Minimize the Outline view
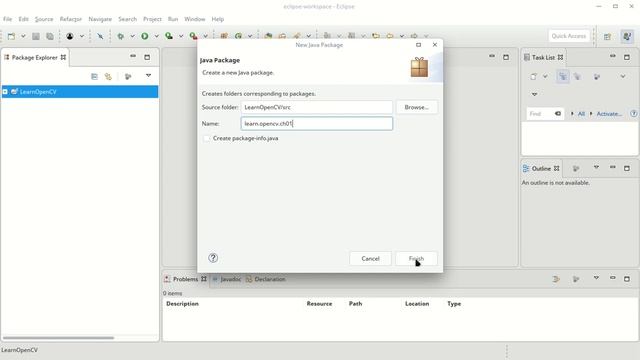This screenshot has height=360, width=640. 613,167
